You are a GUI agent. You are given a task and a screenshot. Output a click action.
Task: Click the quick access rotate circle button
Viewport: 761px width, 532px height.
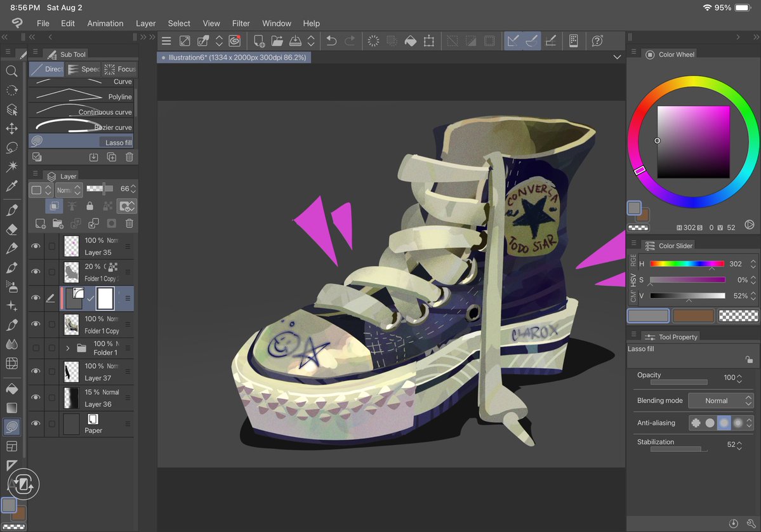[x=23, y=484]
